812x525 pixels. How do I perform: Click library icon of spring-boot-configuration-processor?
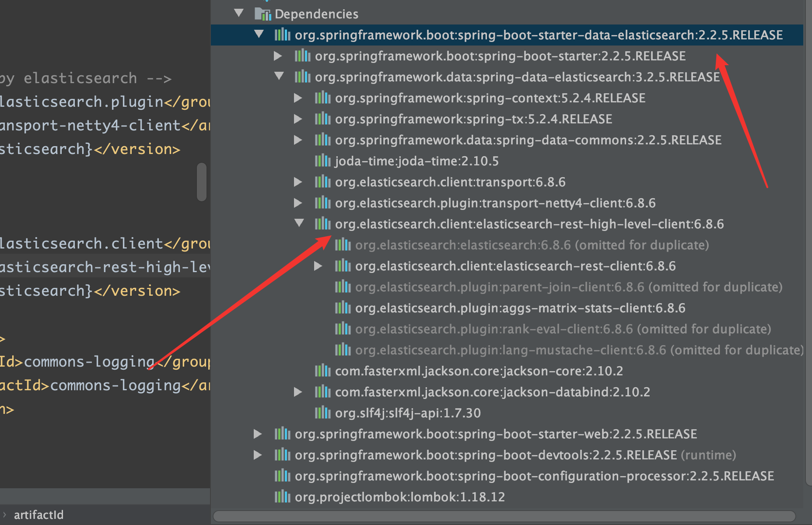click(x=283, y=476)
